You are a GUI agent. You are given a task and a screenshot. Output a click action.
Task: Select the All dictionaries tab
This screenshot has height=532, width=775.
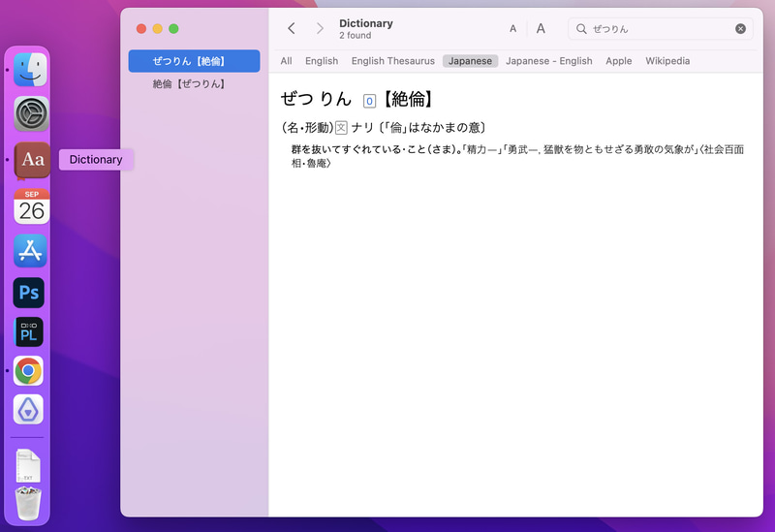pyautogui.click(x=286, y=61)
